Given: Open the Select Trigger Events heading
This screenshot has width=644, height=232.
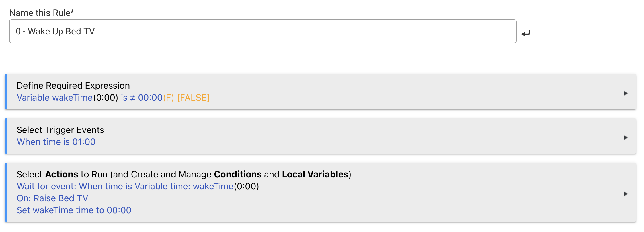Looking at the screenshot, I should (60, 130).
